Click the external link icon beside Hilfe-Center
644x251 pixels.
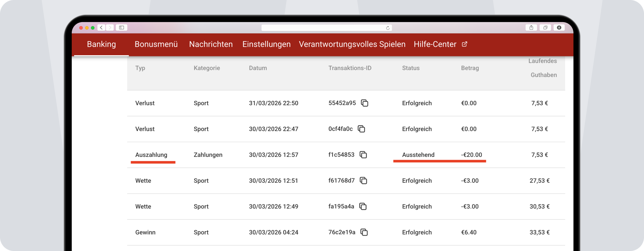tap(464, 44)
